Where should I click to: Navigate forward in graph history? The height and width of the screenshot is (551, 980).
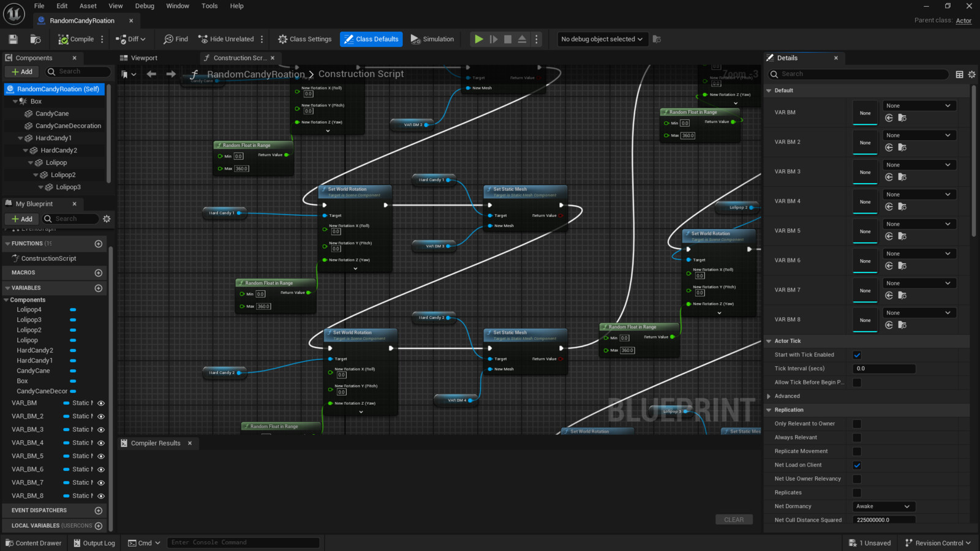click(171, 74)
